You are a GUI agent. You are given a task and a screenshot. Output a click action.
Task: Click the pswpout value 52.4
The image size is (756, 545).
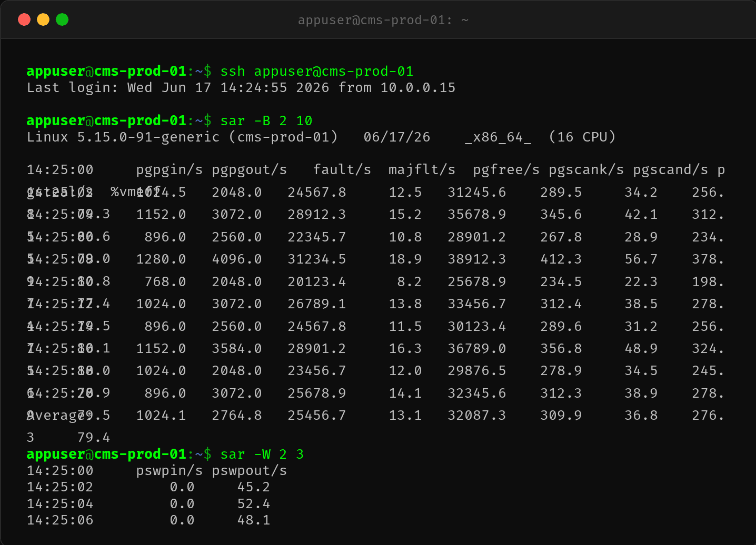point(254,503)
